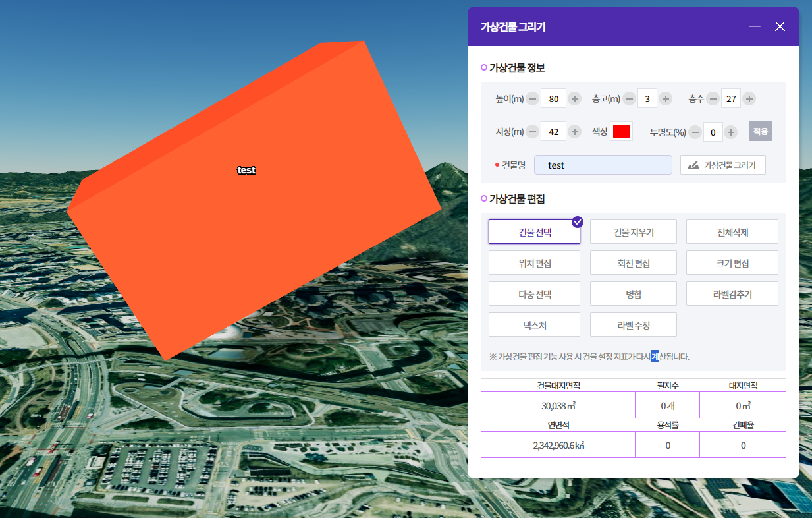The image size is (812, 518).
Task: Close the 가상건물 그리기 panel
Action: pos(780,26)
